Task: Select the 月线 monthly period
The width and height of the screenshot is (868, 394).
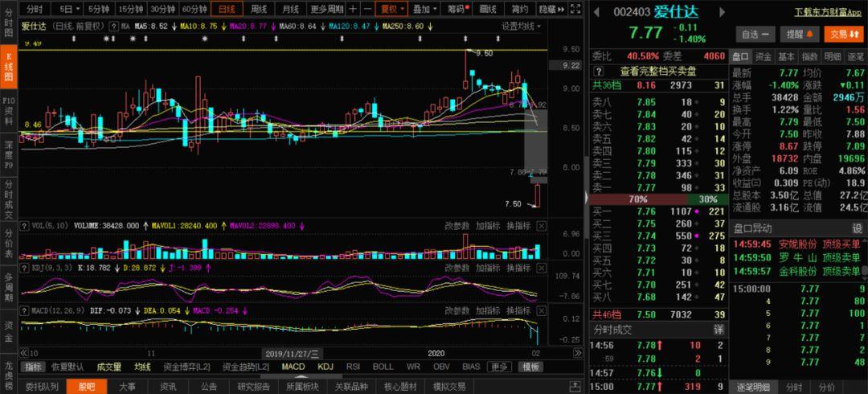Action: pos(290,9)
